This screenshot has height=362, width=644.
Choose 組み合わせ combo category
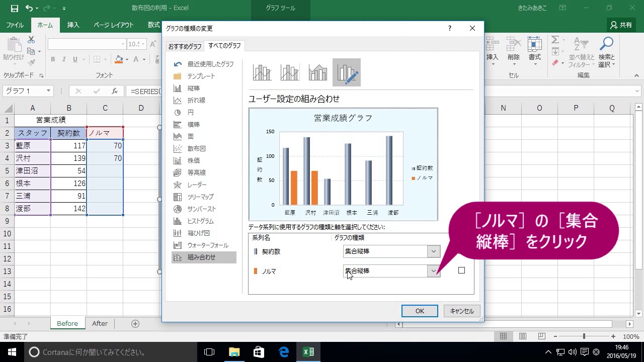204,257
